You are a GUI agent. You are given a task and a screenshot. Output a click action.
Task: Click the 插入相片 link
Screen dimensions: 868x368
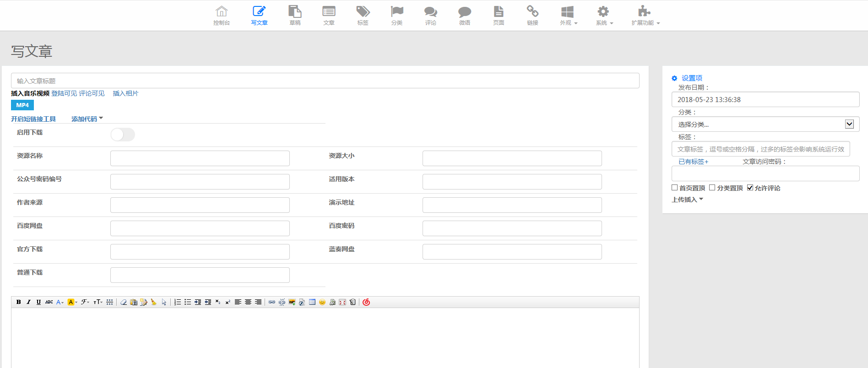coord(125,93)
